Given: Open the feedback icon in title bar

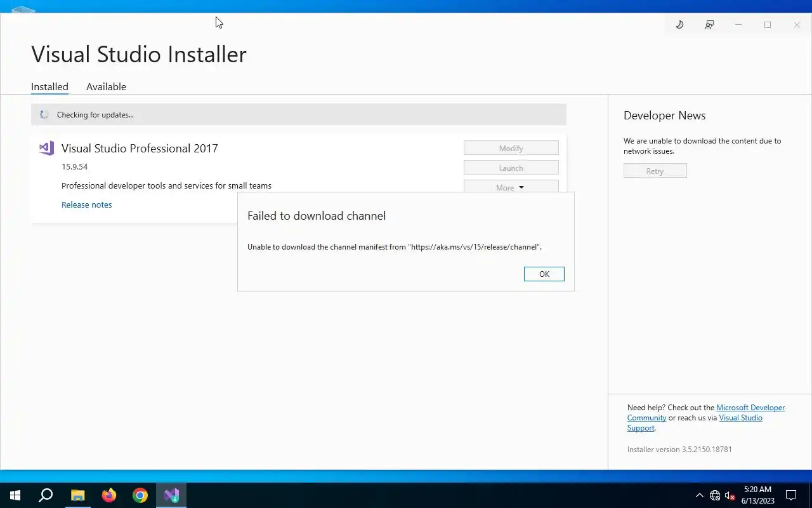Looking at the screenshot, I should tap(709, 25).
